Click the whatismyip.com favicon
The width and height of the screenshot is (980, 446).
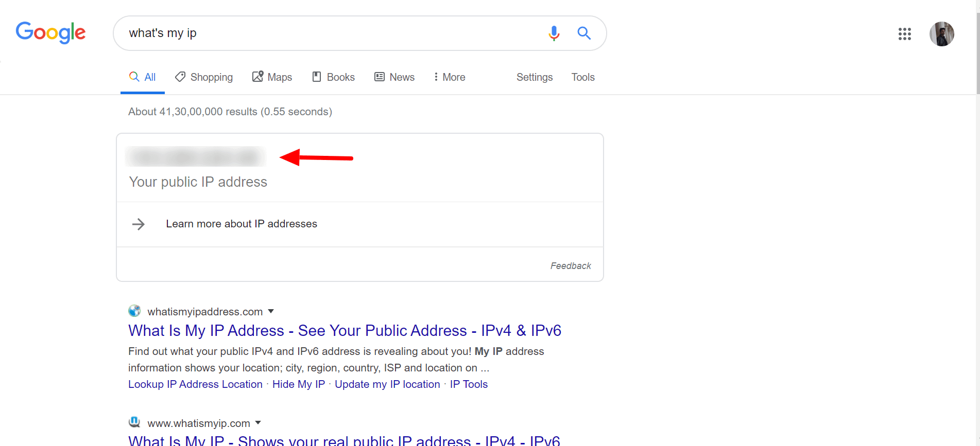(134, 422)
